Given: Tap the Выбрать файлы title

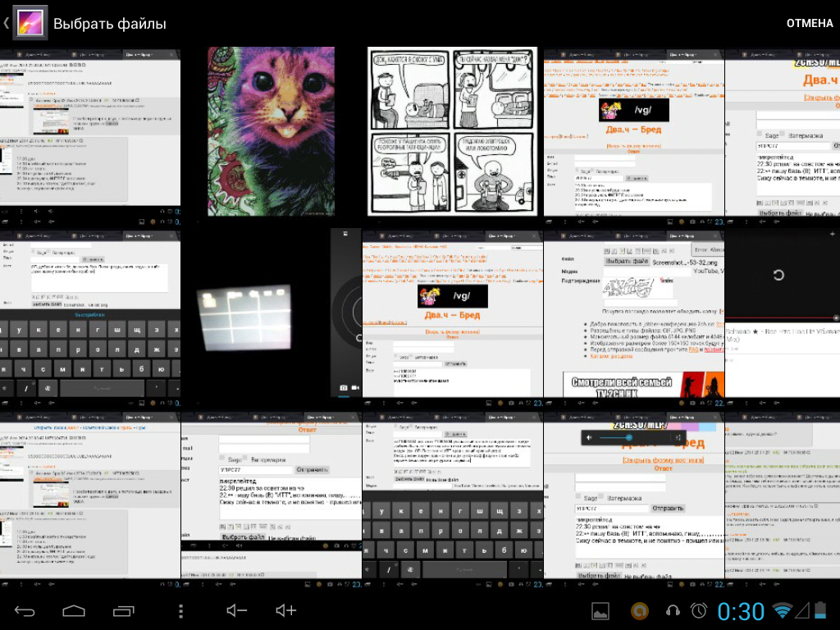Looking at the screenshot, I should pyautogui.click(x=109, y=24).
